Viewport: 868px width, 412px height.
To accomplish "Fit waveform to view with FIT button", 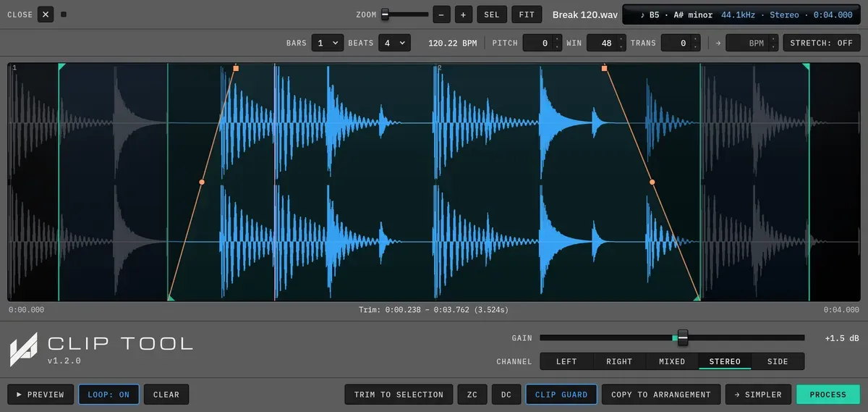I will click(527, 14).
